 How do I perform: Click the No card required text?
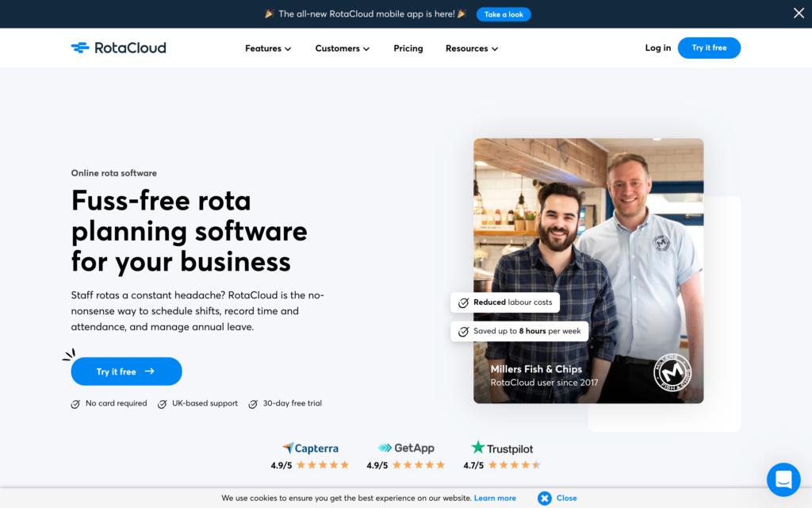click(x=116, y=403)
